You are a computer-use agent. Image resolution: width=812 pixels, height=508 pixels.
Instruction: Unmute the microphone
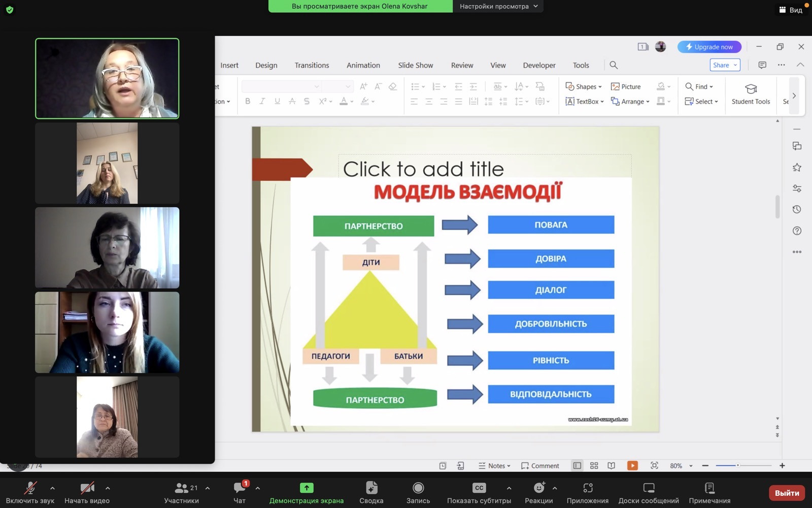30,488
